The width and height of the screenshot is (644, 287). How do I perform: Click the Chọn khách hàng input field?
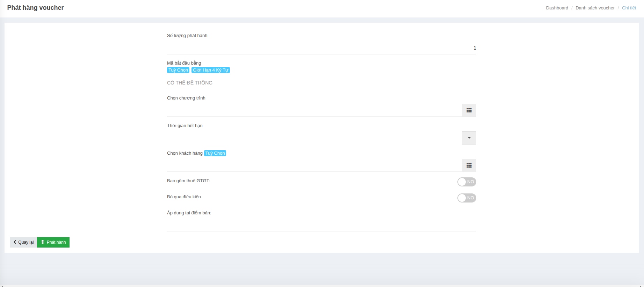pos(314,165)
